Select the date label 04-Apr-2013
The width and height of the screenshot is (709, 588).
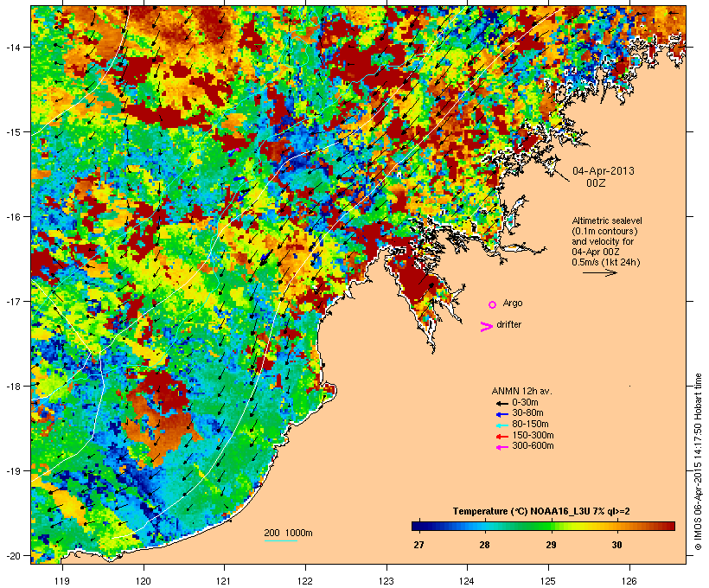pos(604,171)
